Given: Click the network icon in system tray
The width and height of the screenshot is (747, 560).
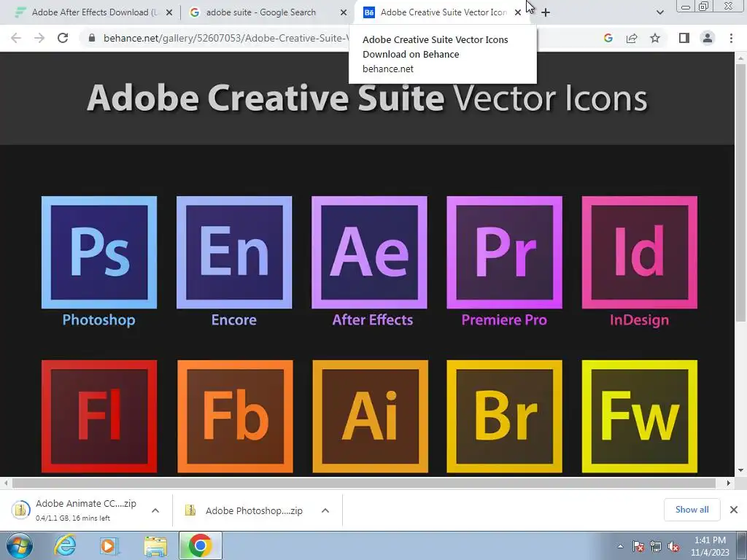Looking at the screenshot, I should 656,547.
